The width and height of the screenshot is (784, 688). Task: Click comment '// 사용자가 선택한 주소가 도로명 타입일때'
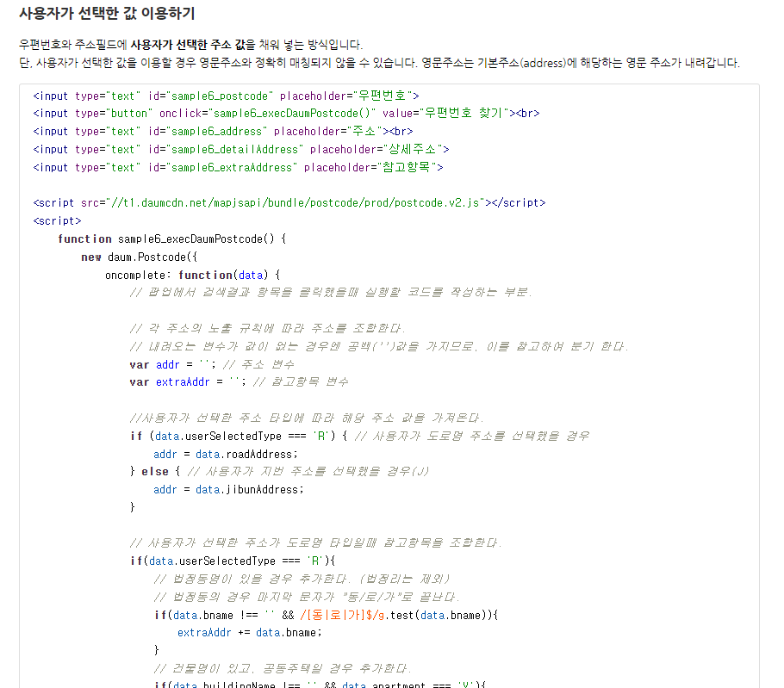(315, 542)
